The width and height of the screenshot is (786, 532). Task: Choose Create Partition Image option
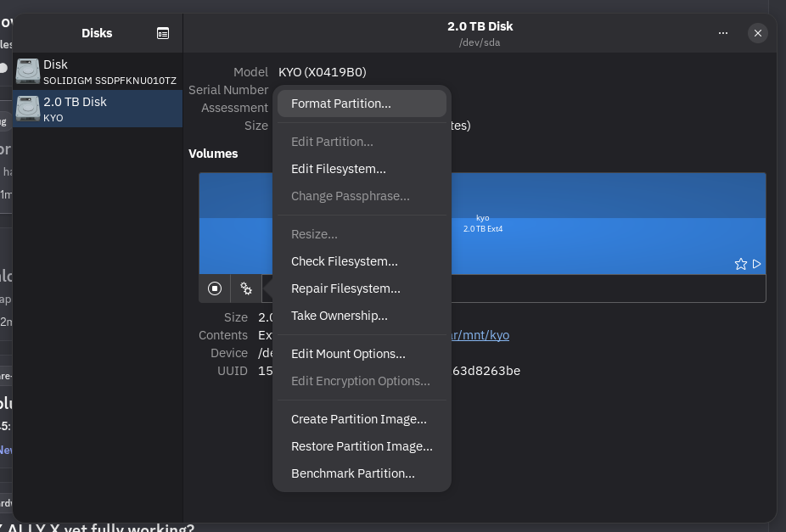pos(358,419)
